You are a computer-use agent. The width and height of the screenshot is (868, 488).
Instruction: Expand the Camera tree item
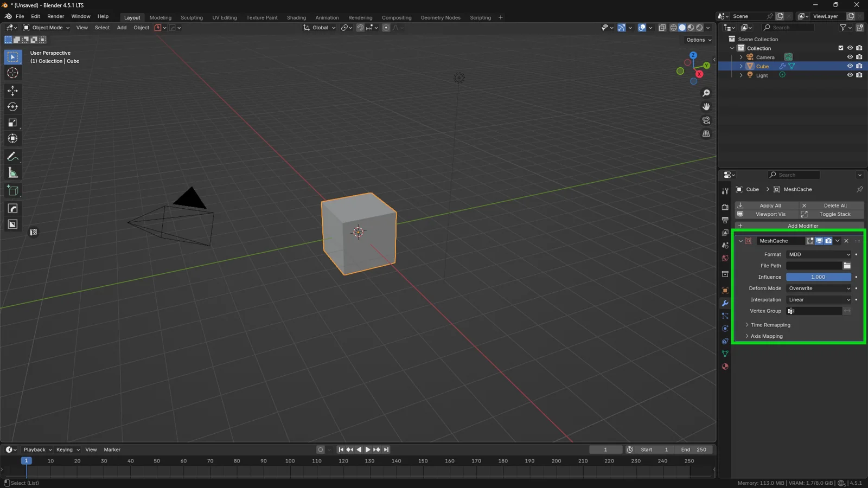tap(741, 57)
